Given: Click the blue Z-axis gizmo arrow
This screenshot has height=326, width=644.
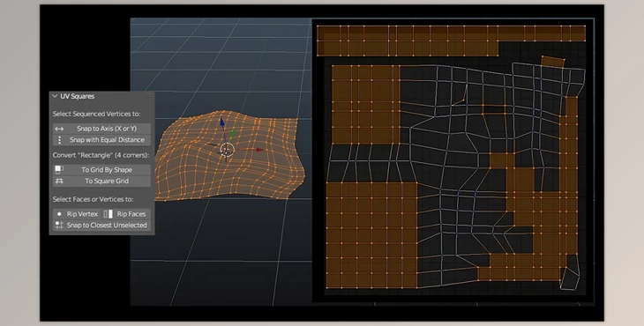Looking at the screenshot, I should click(x=222, y=122).
